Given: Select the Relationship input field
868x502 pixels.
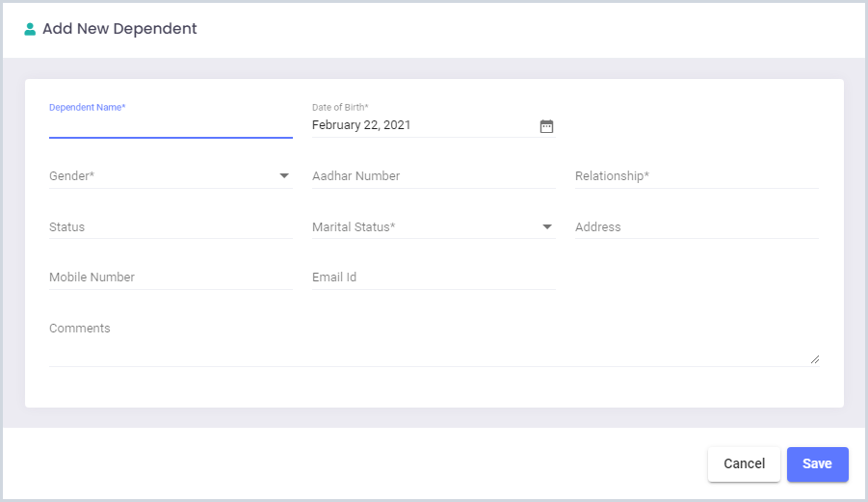Looking at the screenshot, I should (x=697, y=176).
